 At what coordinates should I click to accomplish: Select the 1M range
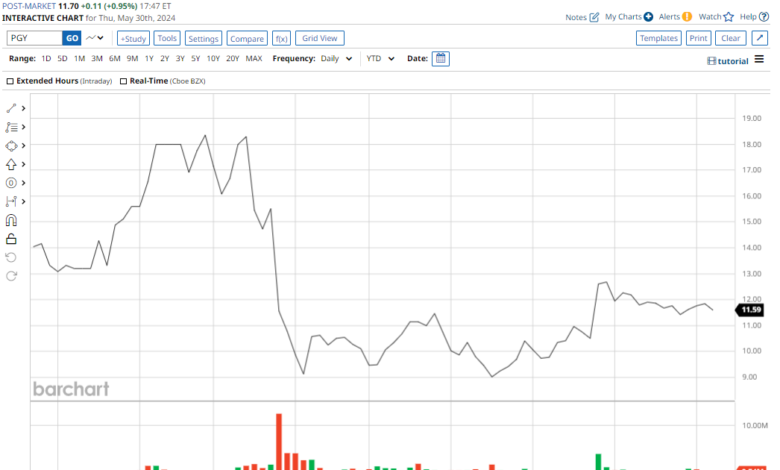(x=79, y=59)
